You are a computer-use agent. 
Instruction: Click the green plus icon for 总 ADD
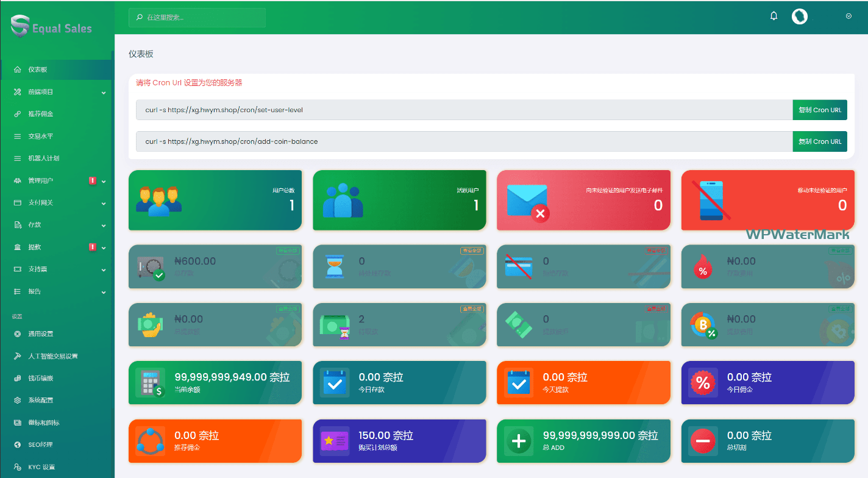519,441
